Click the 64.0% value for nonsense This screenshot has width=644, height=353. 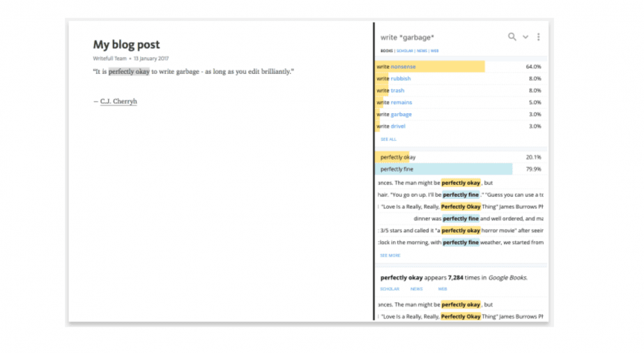click(x=533, y=66)
